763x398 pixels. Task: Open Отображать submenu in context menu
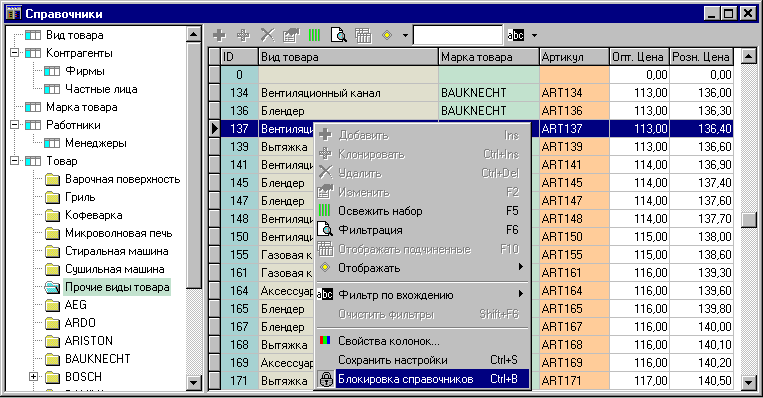422,268
